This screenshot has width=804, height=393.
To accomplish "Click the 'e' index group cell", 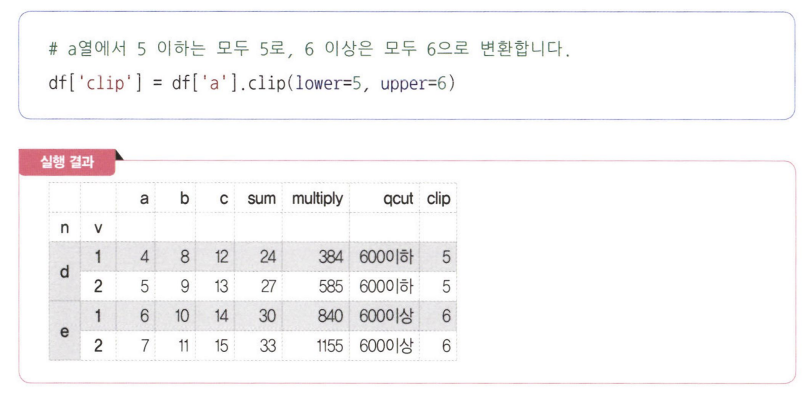I will pos(65,331).
